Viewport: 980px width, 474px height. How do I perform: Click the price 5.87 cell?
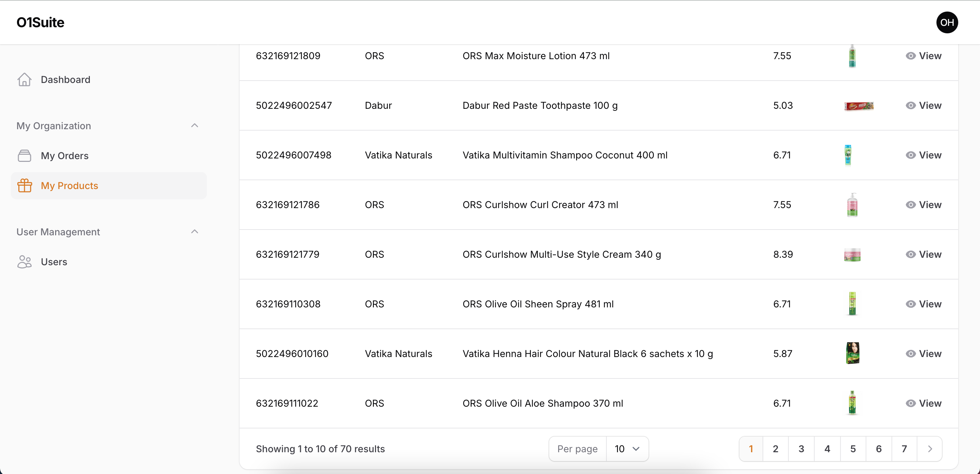[x=783, y=354]
